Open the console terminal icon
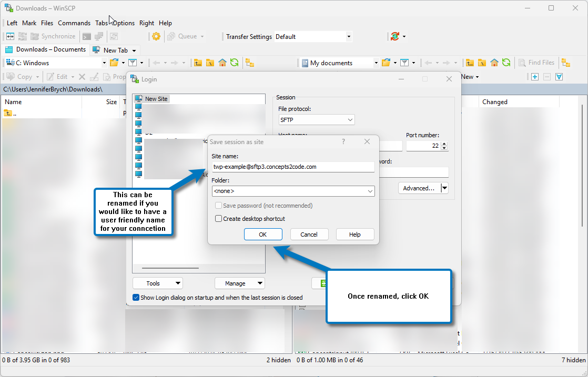This screenshot has width=588, height=377. tap(87, 36)
